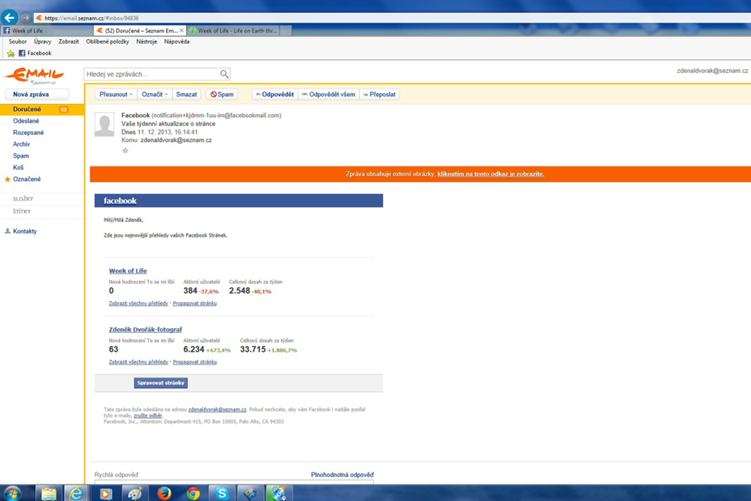Image resolution: width=751 pixels, height=501 pixels.
Task: Open the Úpravy menu
Action: pos(43,42)
